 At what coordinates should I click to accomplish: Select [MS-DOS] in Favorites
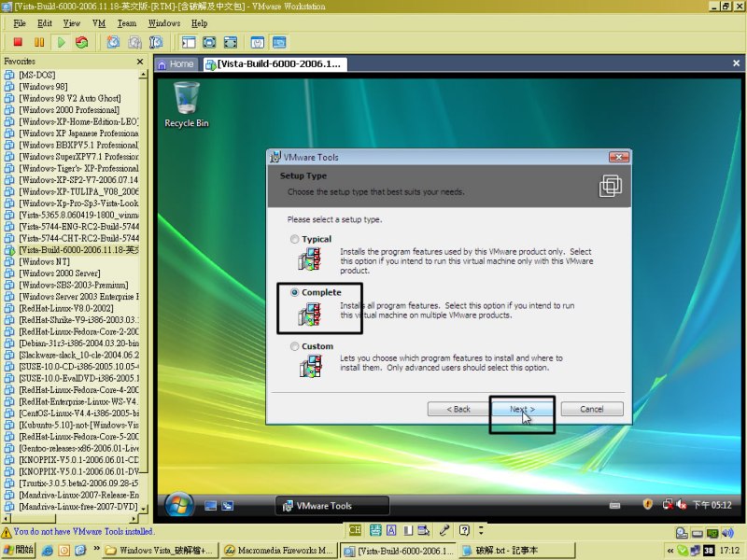coord(37,76)
